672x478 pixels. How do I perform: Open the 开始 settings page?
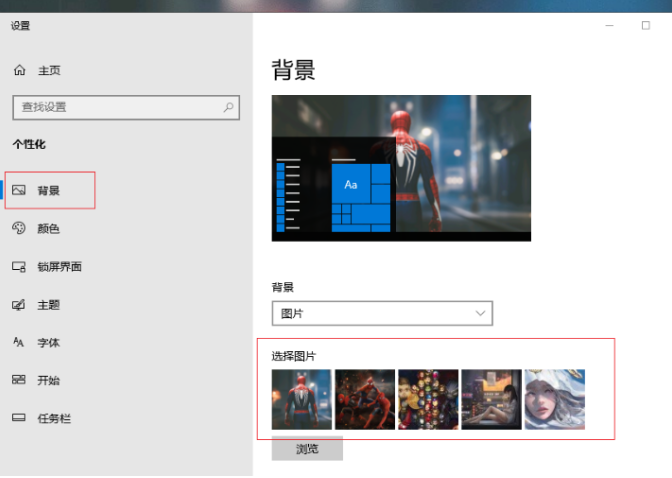point(48,380)
